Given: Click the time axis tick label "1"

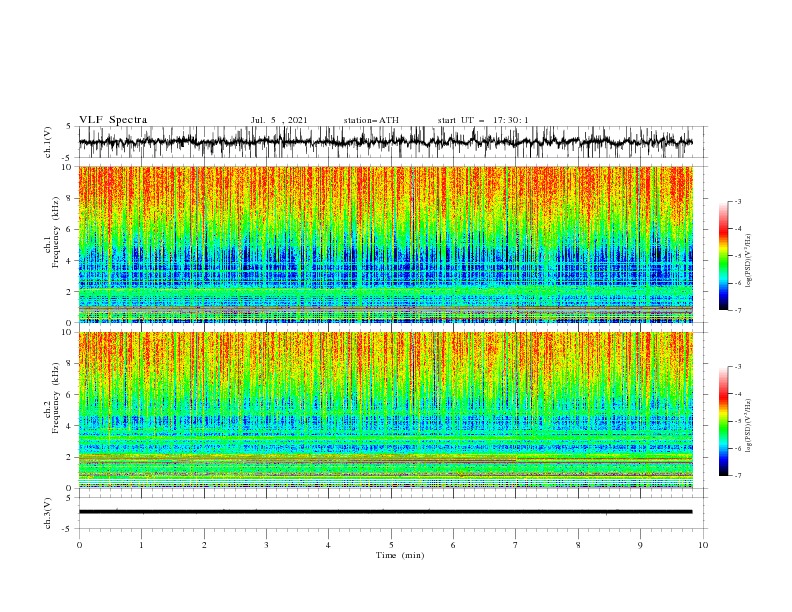Looking at the screenshot, I should point(141,545).
